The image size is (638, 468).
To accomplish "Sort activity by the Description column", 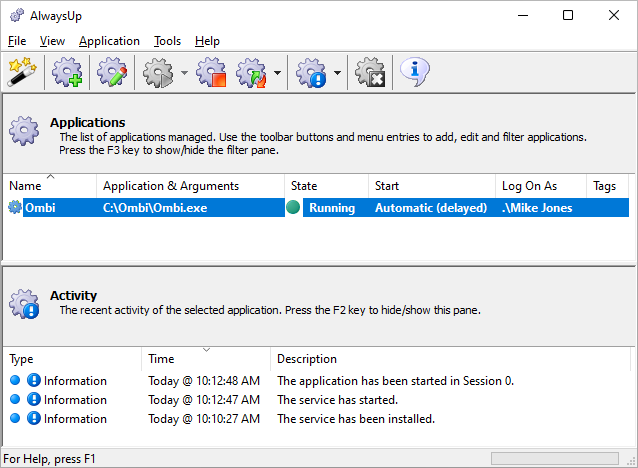I will 450,359.
